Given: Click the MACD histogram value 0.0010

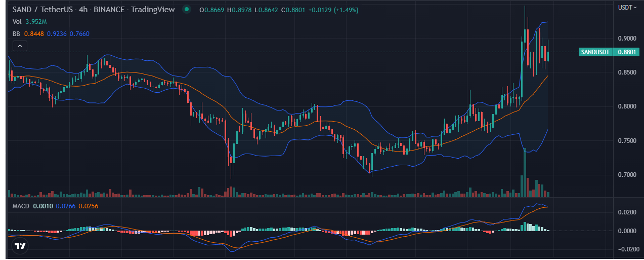Looking at the screenshot, I should [42, 206].
